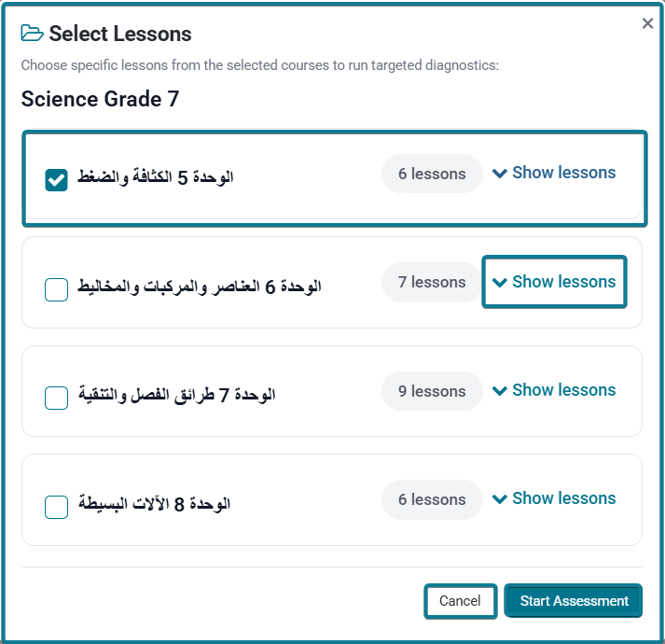Click the 7 lessons badge for Unit 6

[x=432, y=282]
